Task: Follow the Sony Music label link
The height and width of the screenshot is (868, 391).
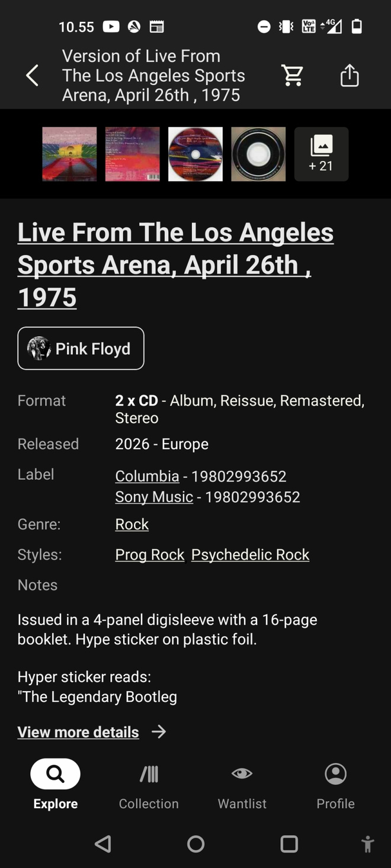Action: 154,497
